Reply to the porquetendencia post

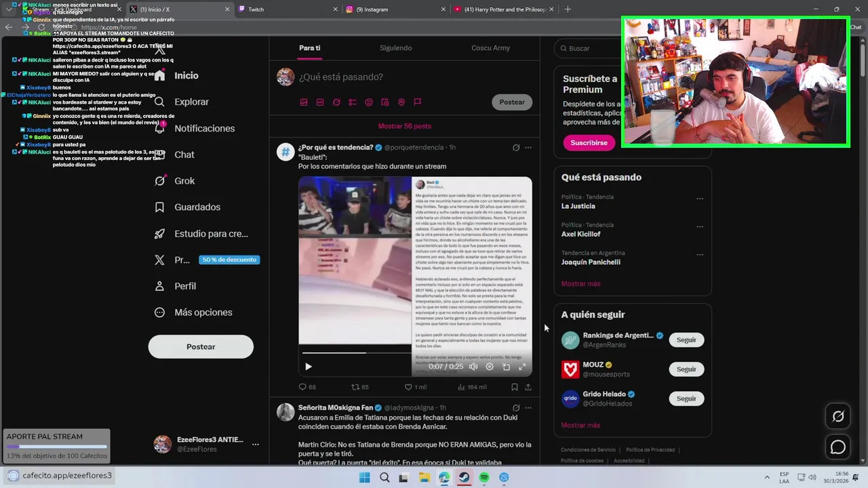(x=307, y=387)
